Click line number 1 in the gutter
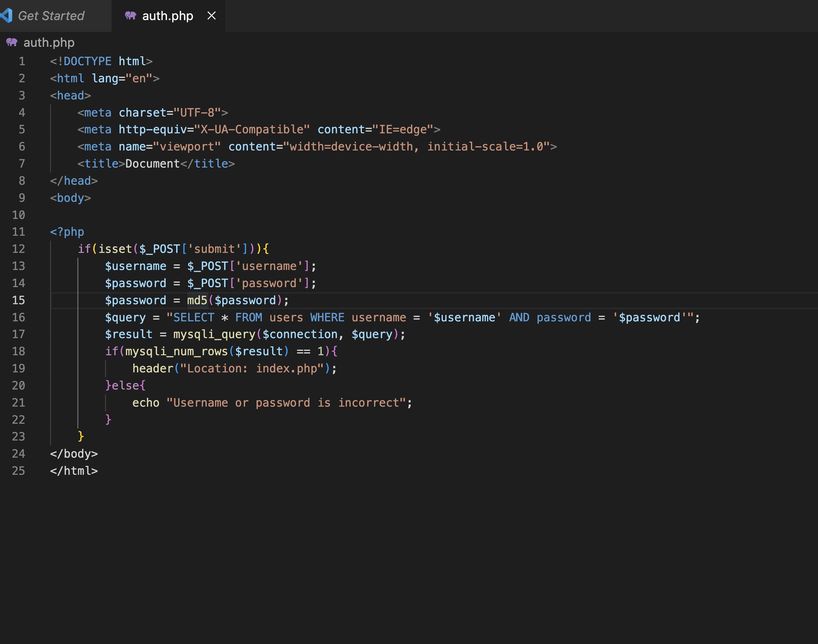This screenshot has height=644, width=818. (x=22, y=62)
